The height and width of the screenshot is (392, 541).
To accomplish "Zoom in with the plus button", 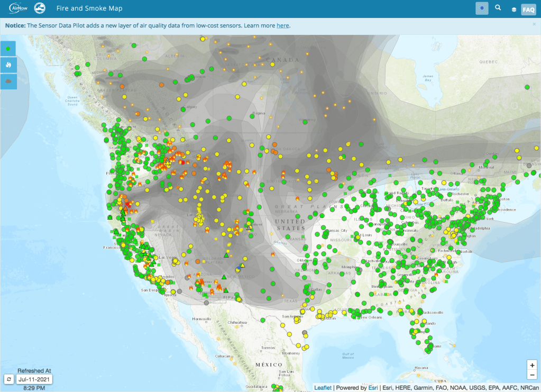I will click(532, 365).
